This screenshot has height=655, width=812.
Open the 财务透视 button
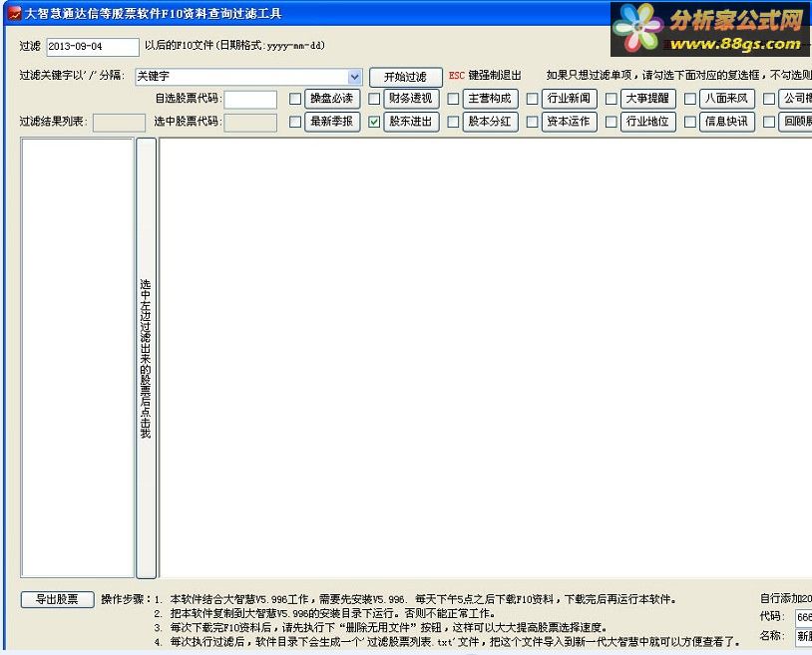point(411,99)
